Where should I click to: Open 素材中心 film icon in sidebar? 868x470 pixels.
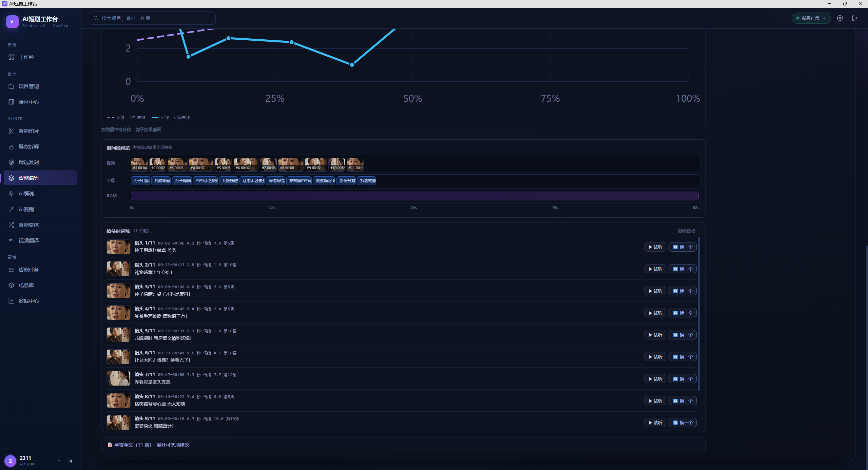(x=11, y=102)
